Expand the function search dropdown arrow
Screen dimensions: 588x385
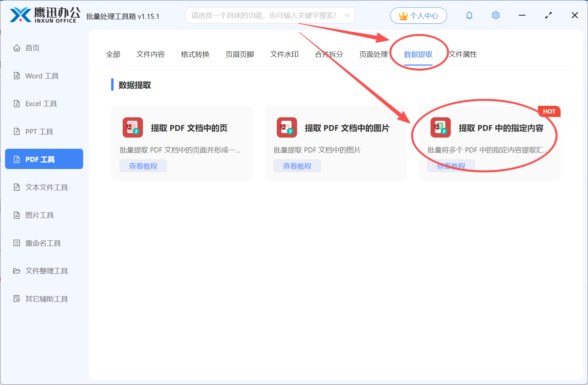347,15
